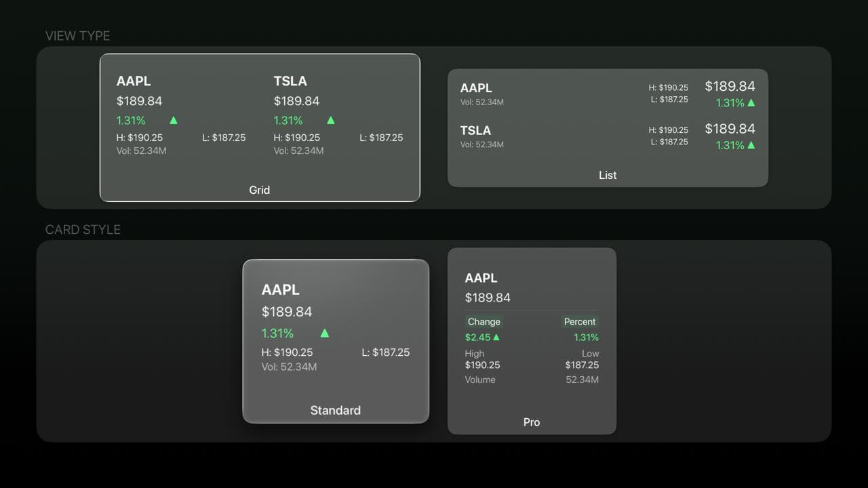Click AAPL's up arrow in the List preview
Image resolution: width=868 pixels, height=488 pixels.
pyautogui.click(x=753, y=103)
